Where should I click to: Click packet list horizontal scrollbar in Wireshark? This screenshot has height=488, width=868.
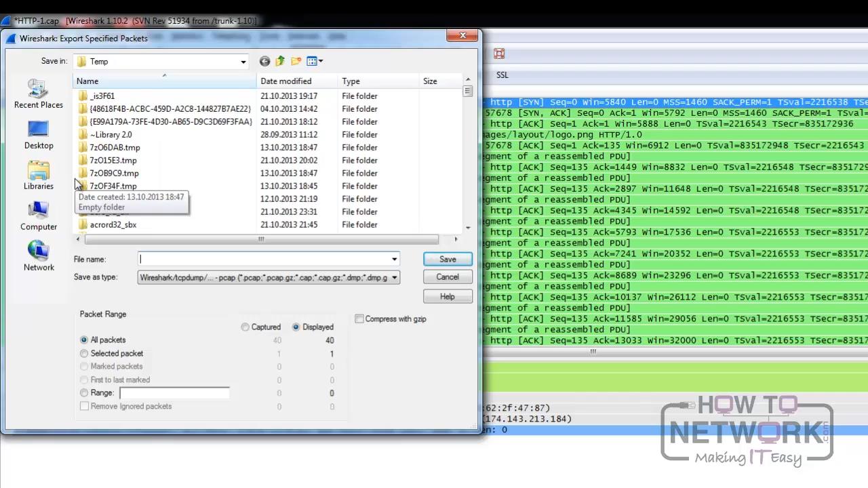[593, 352]
